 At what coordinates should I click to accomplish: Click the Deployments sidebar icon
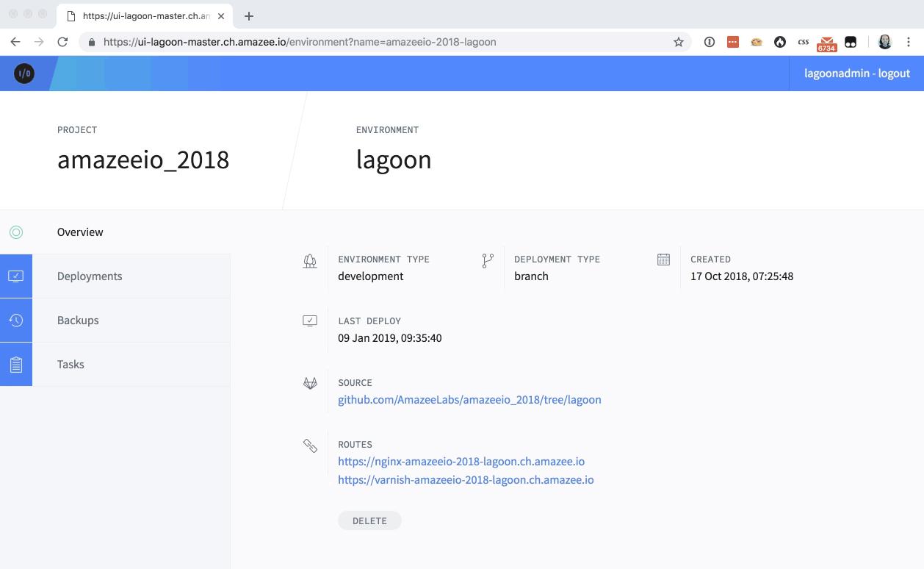coord(16,276)
